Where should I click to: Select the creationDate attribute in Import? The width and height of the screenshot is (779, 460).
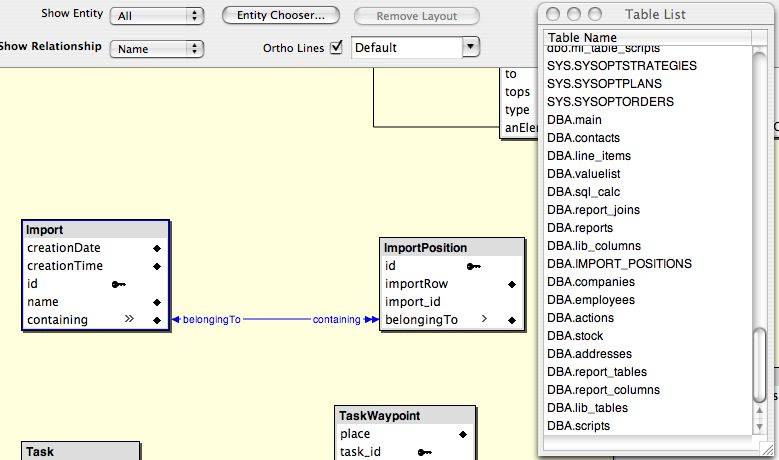(64, 247)
